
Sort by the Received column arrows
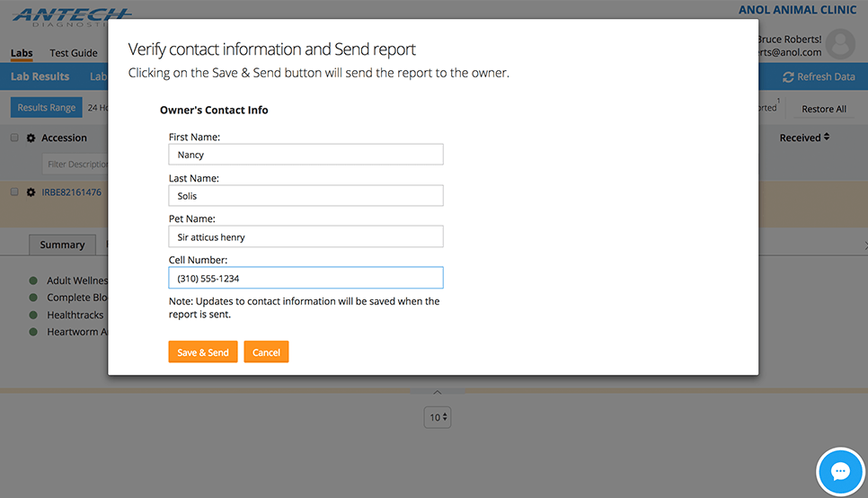click(826, 138)
